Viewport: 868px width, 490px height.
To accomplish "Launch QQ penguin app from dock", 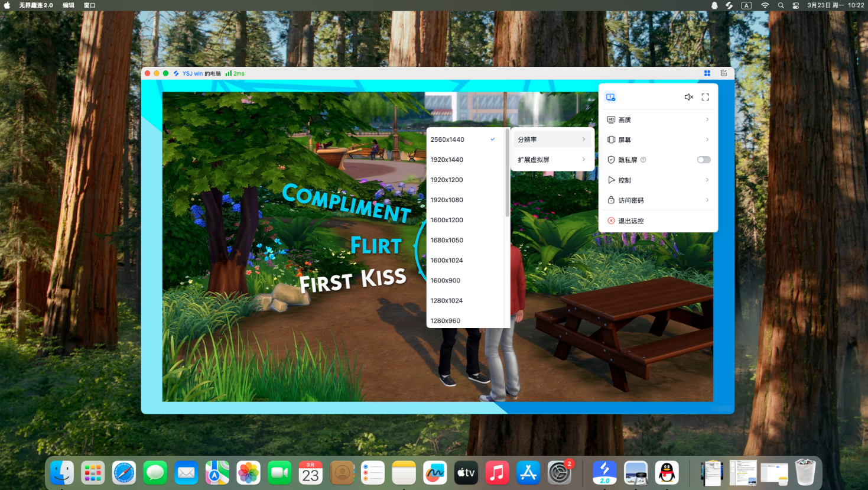I will tap(667, 473).
